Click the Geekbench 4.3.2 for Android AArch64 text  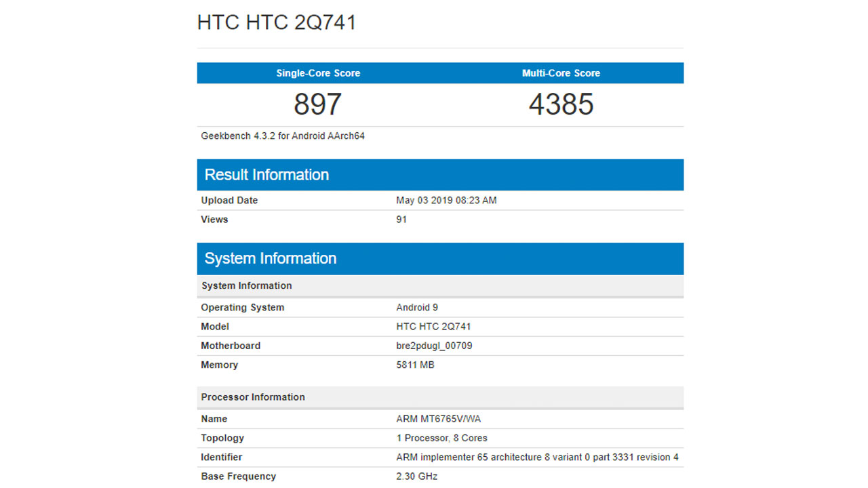tap(283, 136)
